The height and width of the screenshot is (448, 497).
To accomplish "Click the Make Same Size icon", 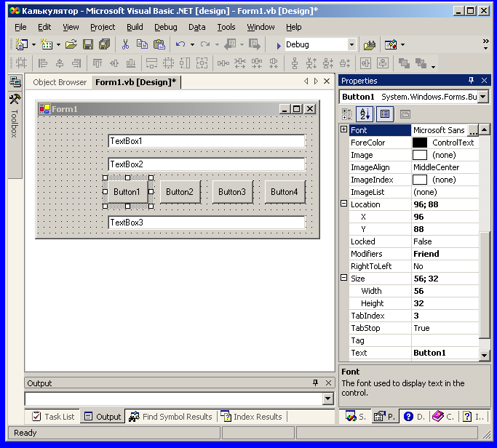I will (x=202, y=63).
